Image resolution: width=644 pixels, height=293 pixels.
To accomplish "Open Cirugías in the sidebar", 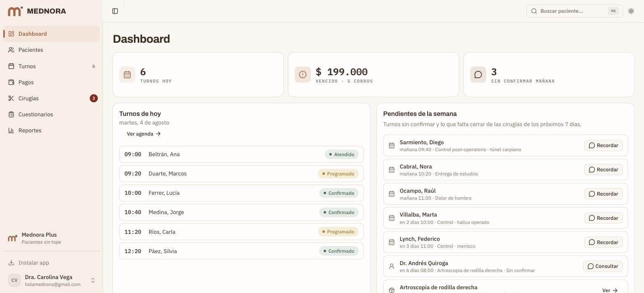I will (x=51, y=98).
